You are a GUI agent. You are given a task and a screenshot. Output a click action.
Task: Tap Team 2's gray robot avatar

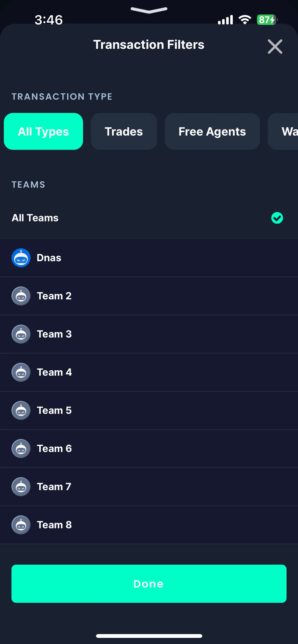(x=21, y=296)
